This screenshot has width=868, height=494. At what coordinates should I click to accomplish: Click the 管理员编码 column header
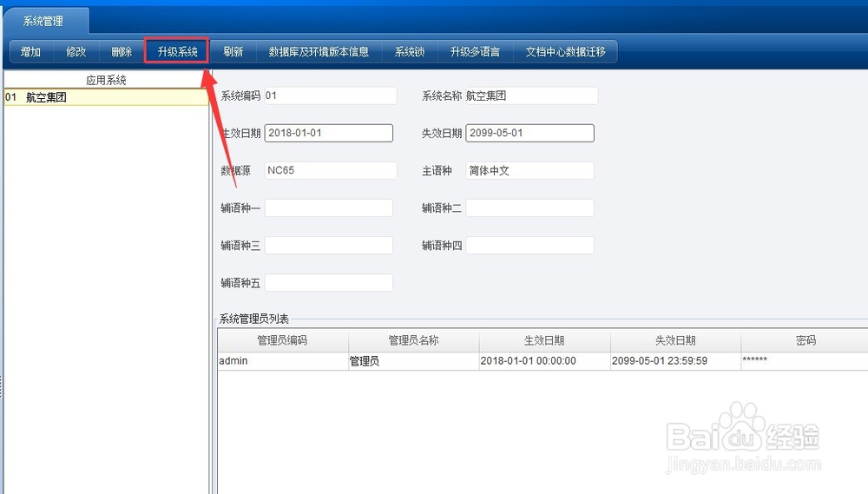tap(282, 340)
